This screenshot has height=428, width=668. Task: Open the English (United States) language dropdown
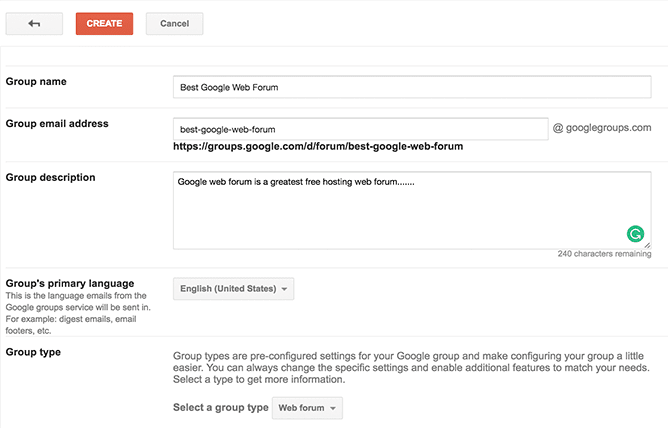(x=234, y=289)
